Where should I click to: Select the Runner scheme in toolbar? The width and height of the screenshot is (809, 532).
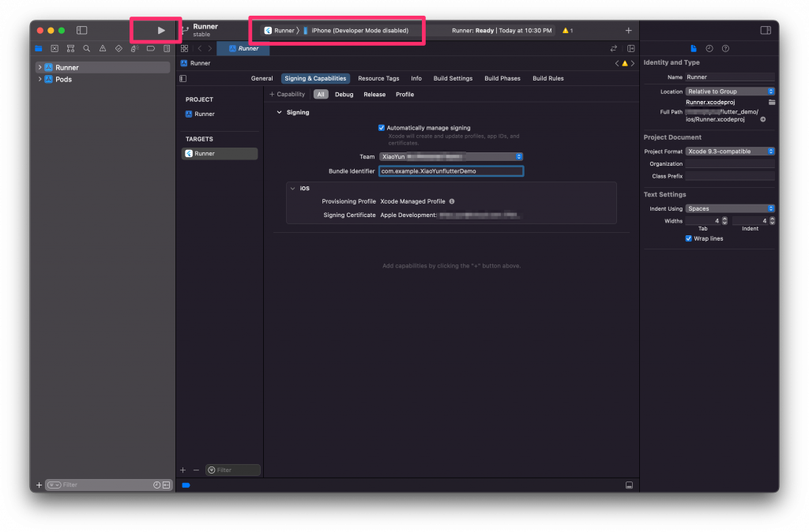(279, 31)
